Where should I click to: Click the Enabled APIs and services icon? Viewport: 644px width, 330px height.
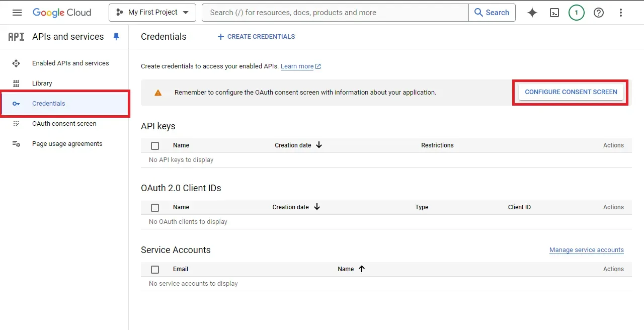[x=16, y=63]
